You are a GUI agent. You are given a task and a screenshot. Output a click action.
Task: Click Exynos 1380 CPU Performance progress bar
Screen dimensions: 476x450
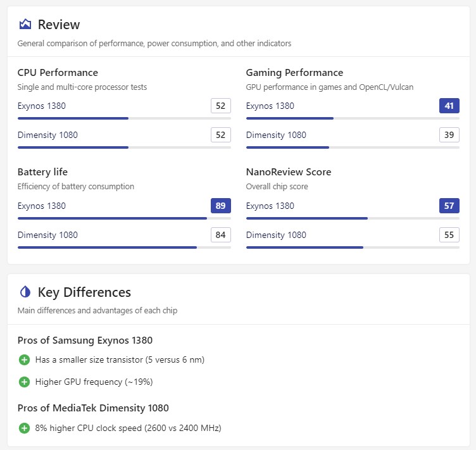(124, 118)
